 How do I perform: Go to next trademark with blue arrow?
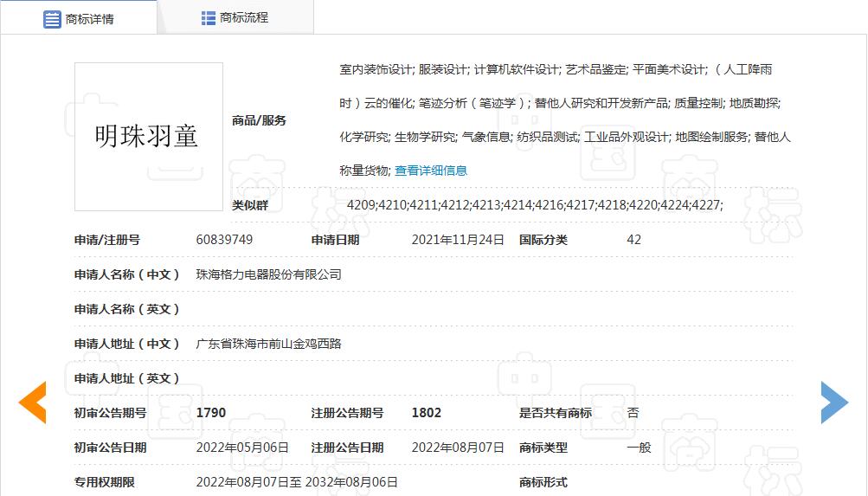834,403
